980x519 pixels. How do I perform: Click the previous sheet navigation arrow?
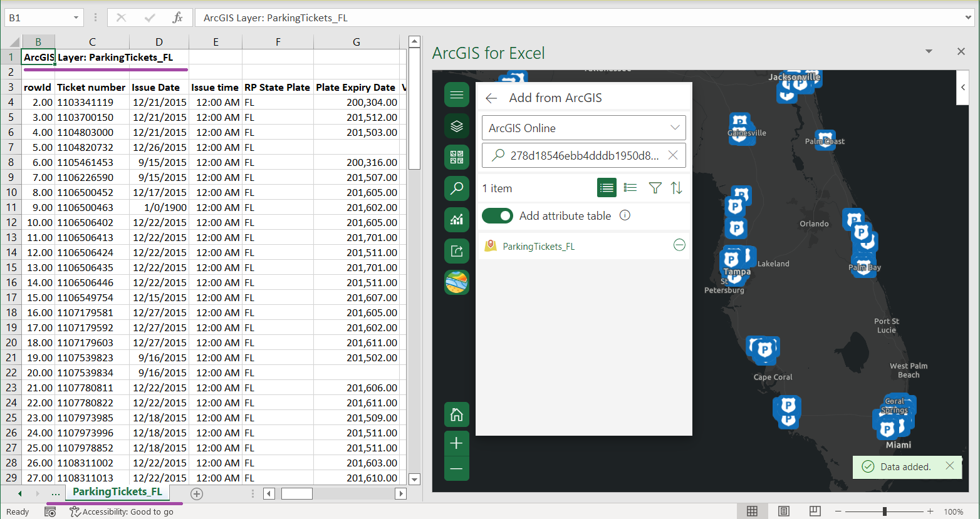click(20, 494)
